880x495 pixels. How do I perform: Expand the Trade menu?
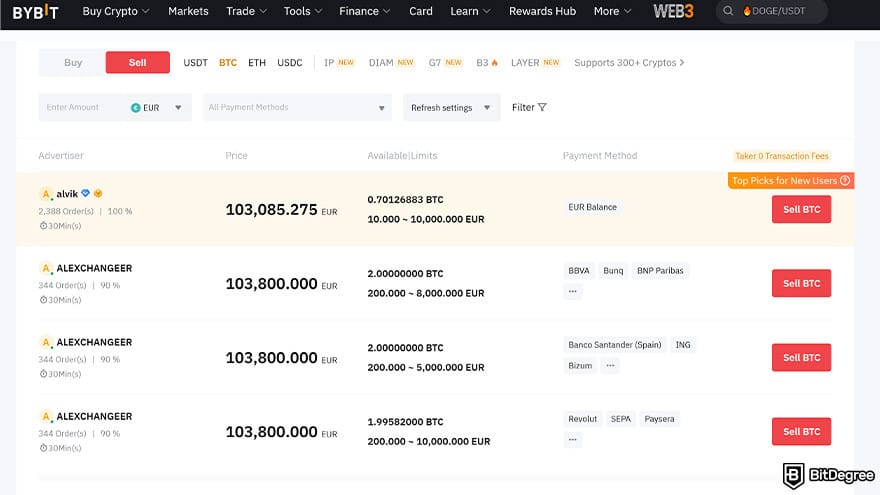coord(246,11)
